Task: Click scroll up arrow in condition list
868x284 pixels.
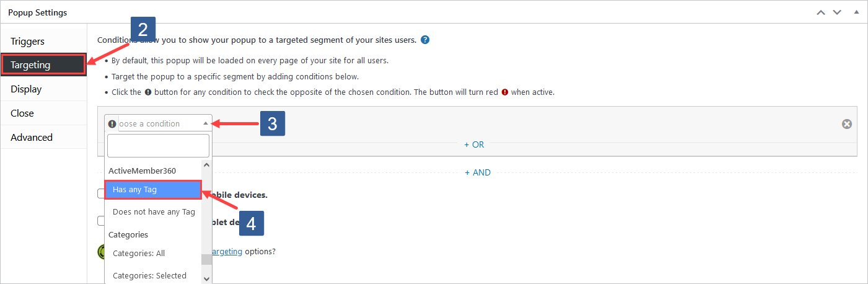Action: 207,166
